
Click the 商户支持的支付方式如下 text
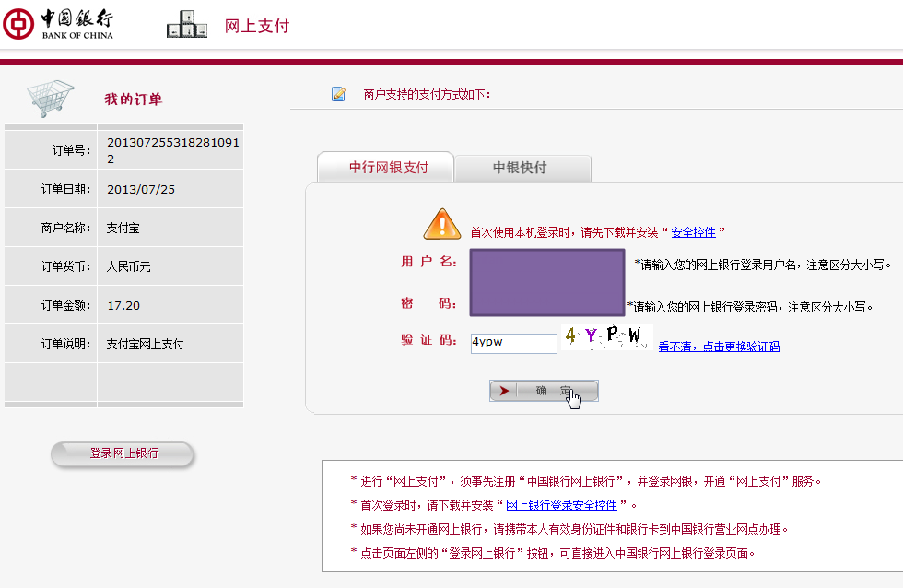427,94
